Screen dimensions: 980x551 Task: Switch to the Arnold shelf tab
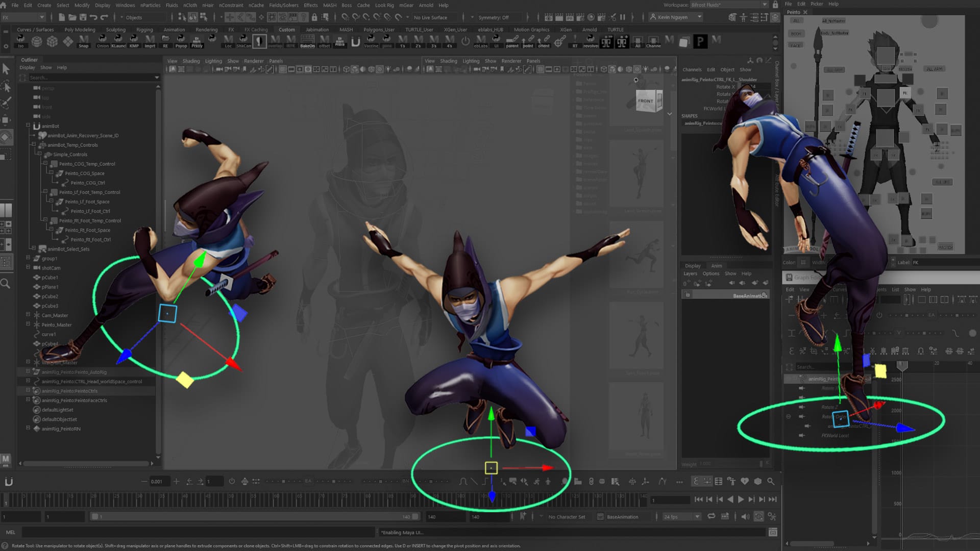click(x=590, y=30)
